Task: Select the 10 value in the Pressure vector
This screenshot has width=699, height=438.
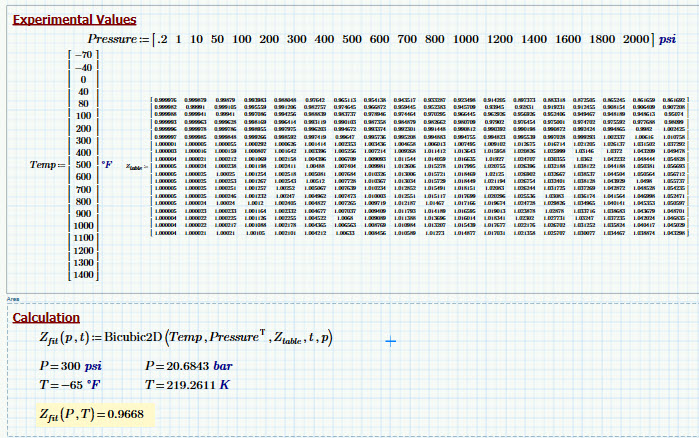Action: (x=196, y=39)
